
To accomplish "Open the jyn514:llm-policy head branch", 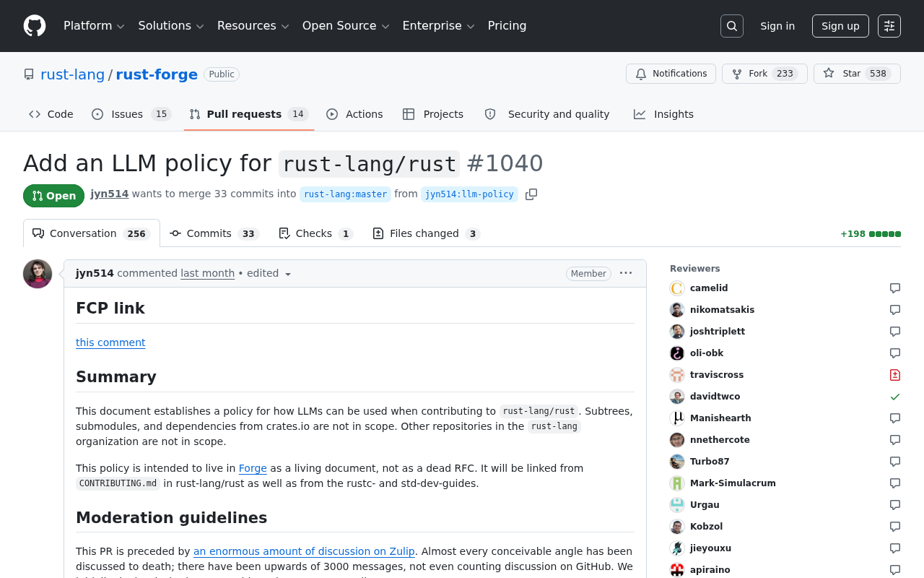I will click(x=469, y=194).
